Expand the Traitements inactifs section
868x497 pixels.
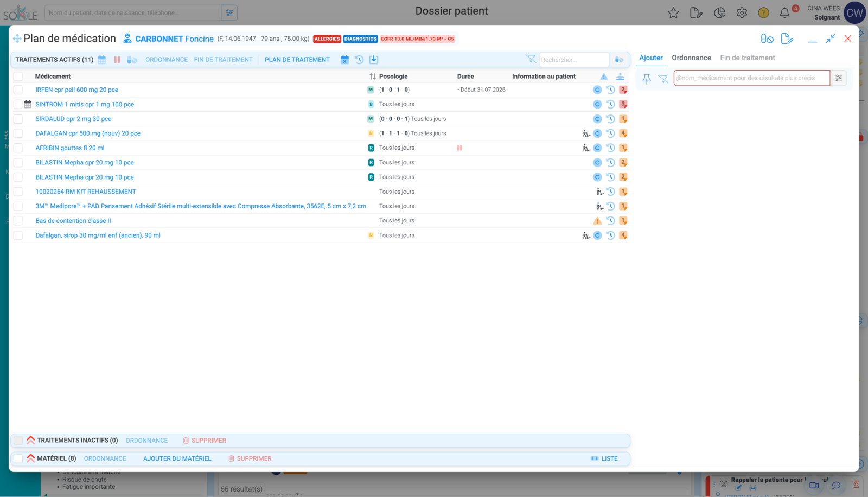[31, 441]
